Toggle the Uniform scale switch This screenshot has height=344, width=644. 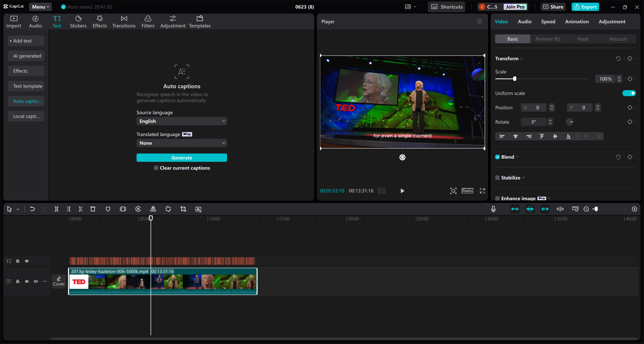pyautogui.click(x=629, y=93)
